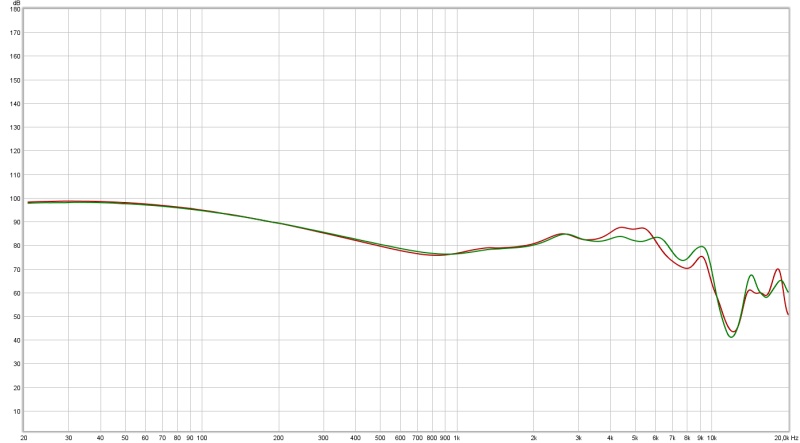Image resolution: width=800 pixels, height=443 pixels.
Task: Click the 1k label on the x-axis
Action: click(457, 438)
